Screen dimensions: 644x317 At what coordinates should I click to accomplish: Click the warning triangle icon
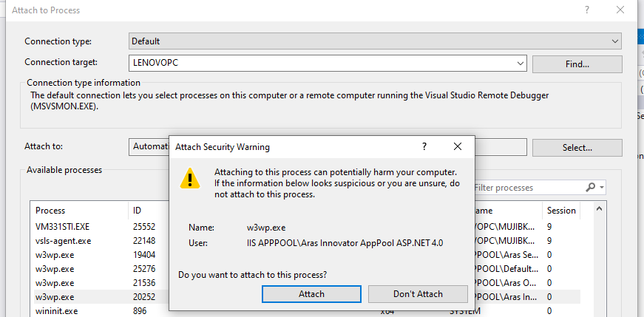pyautogui.click(x=190, y=179)
